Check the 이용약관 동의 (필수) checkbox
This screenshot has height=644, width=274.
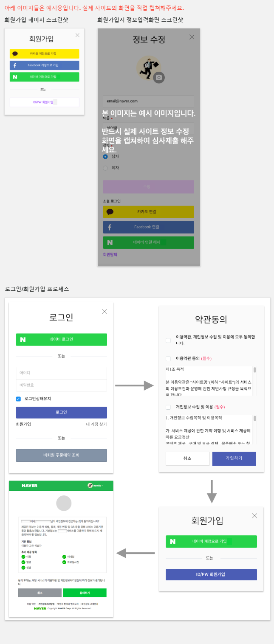coord(168,359)
